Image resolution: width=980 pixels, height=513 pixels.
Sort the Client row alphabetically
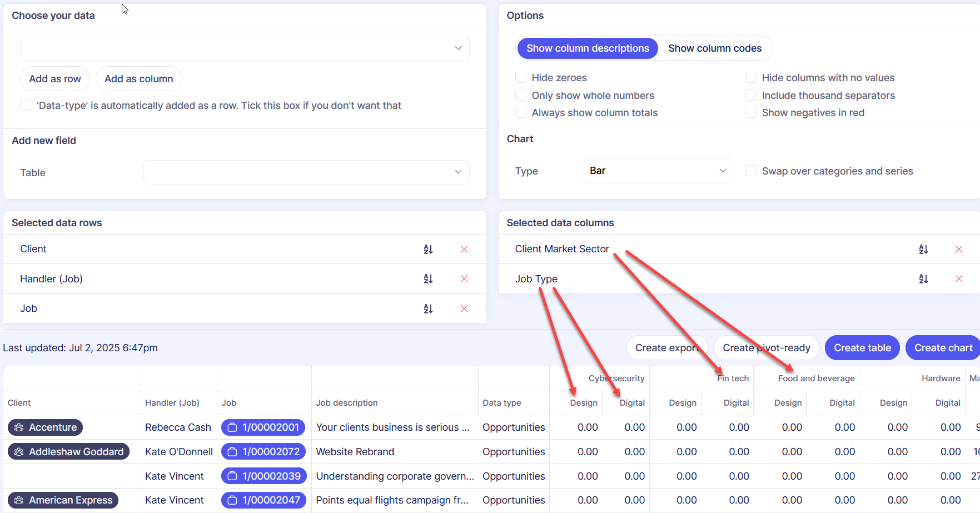tap(428, 250)
